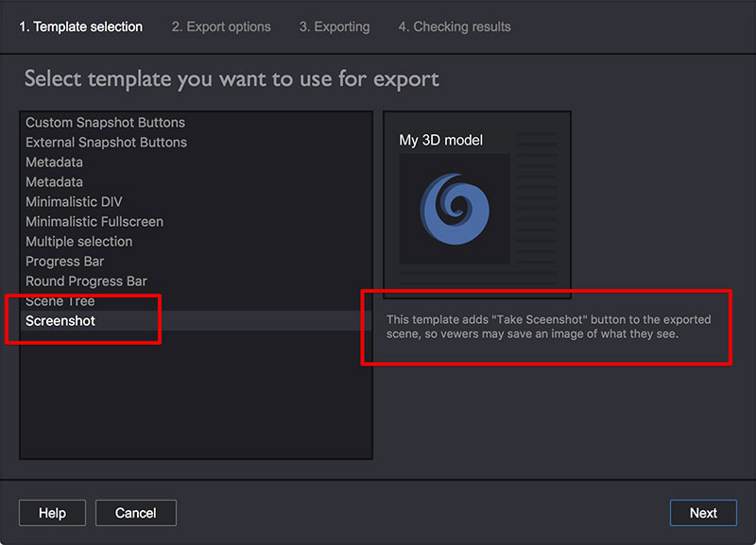The width and height of the screenshot is (756, 545).
Task: Choose the External Snapshot Buttons template
Action: click(x=106, y=142)
